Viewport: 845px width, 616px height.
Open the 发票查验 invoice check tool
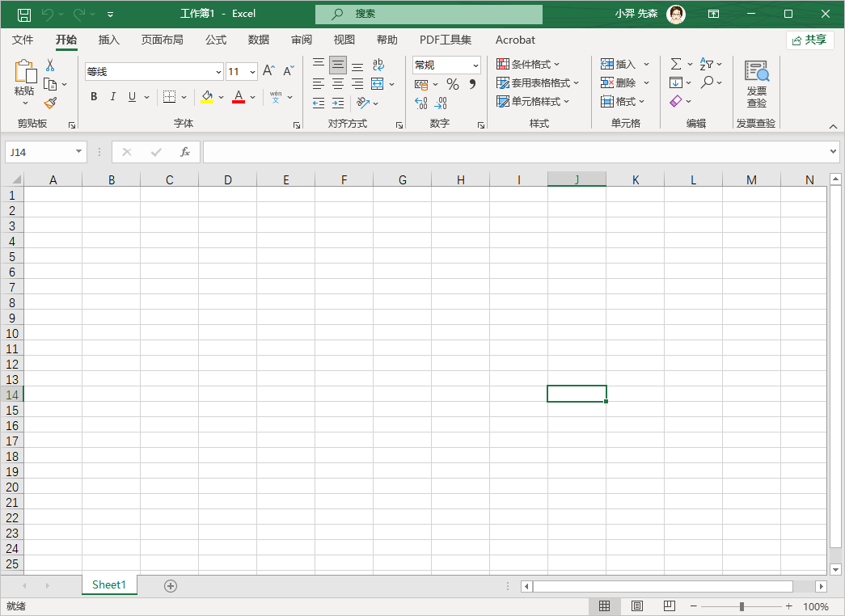point(756,84)
